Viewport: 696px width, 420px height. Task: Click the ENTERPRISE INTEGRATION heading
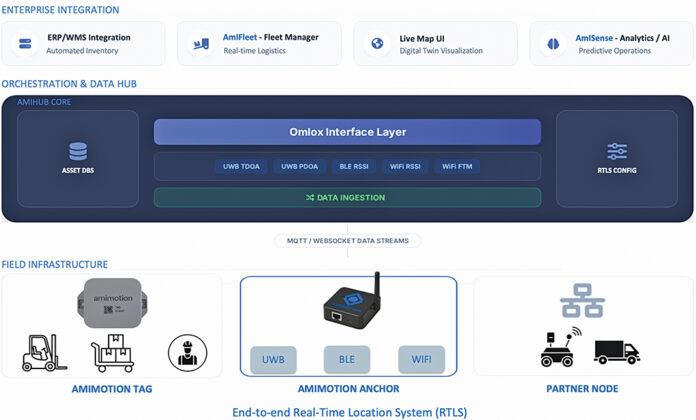(60, 10)
